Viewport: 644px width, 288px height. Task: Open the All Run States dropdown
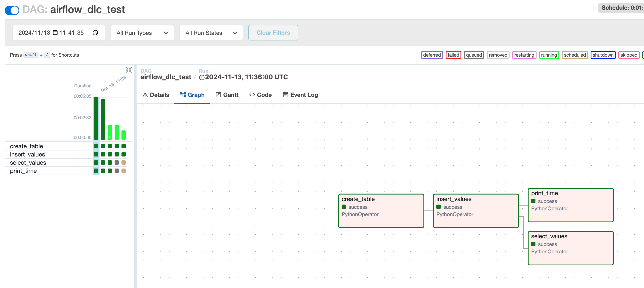click(x=211, y=33)
